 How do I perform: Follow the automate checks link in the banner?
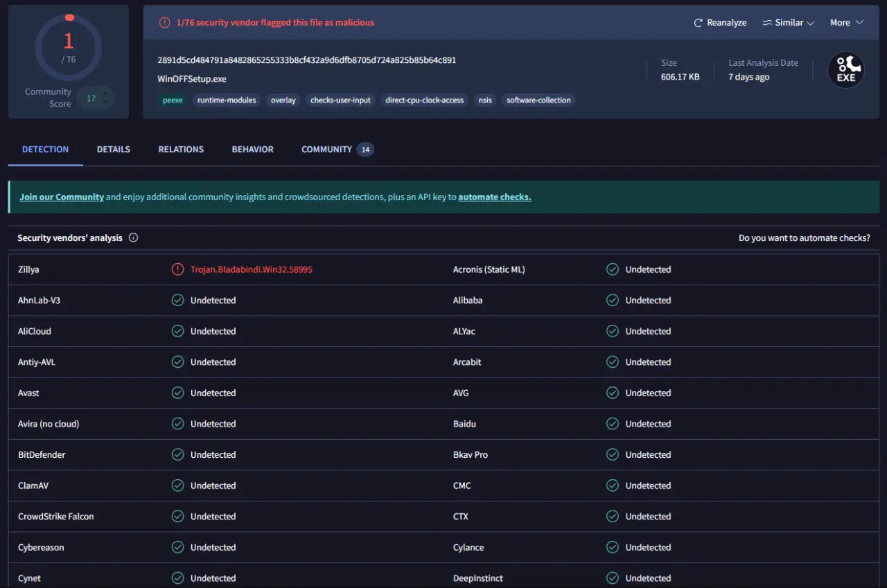coord(495,197)
